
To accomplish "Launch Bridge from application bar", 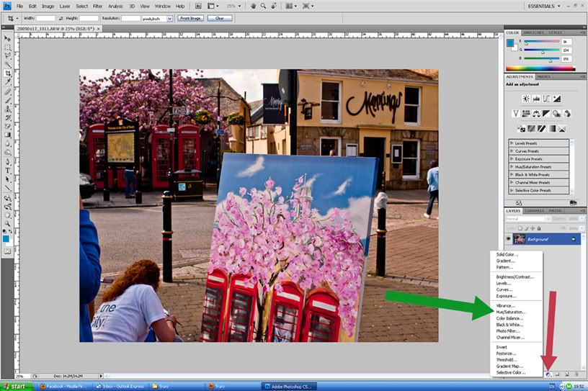I will click(x=198, y=6).
